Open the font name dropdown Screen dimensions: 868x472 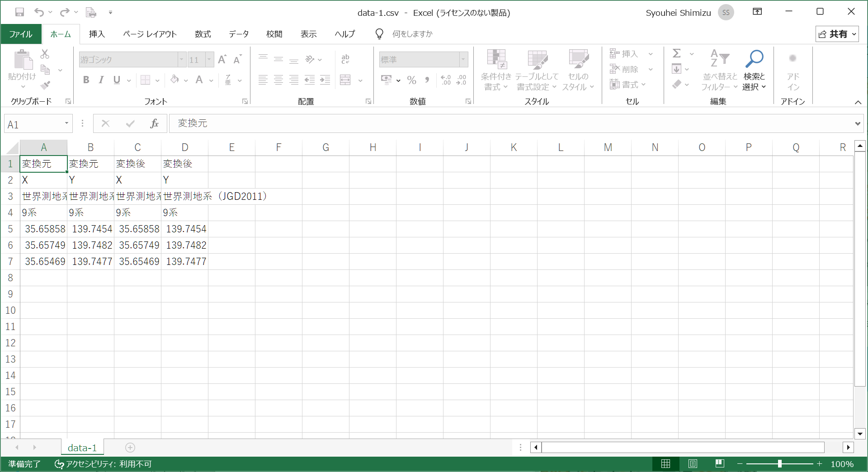(x=181, y=59)
